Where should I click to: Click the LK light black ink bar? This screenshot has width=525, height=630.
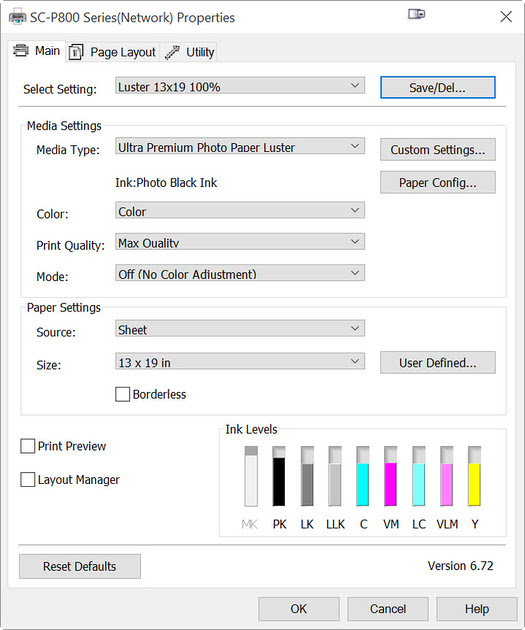pos(307,476)
